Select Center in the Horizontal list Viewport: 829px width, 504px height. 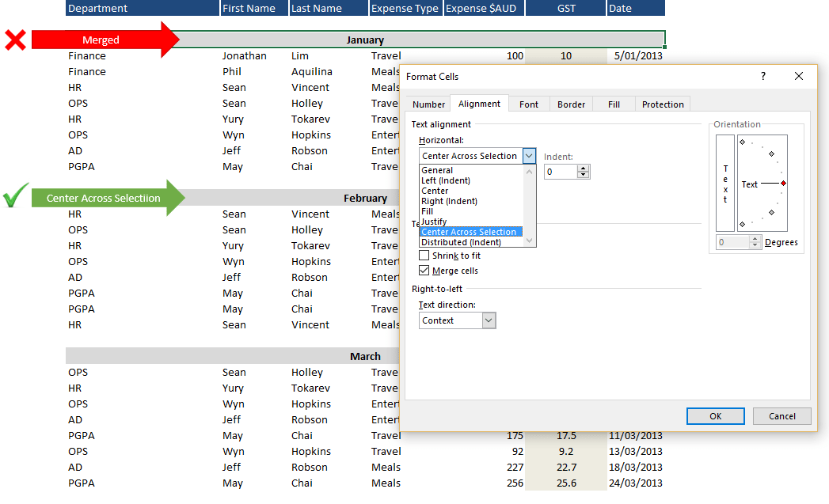[471, 191]
